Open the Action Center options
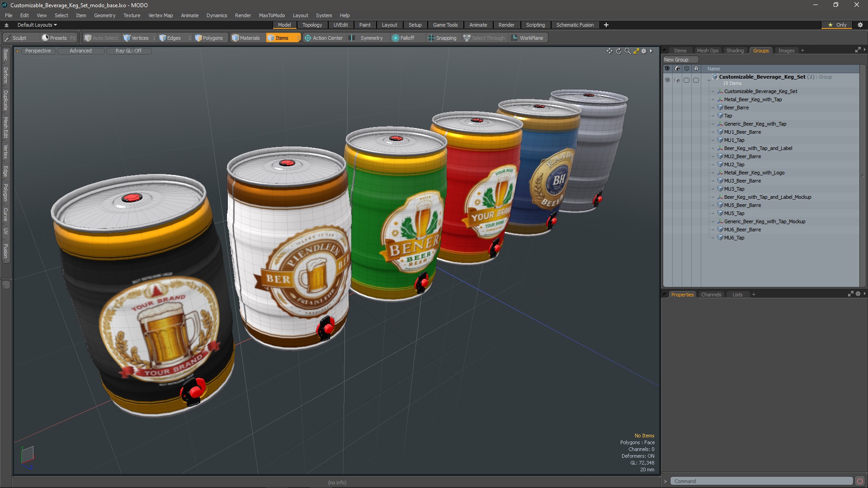868x488 pixels. (x=324, y=38)
